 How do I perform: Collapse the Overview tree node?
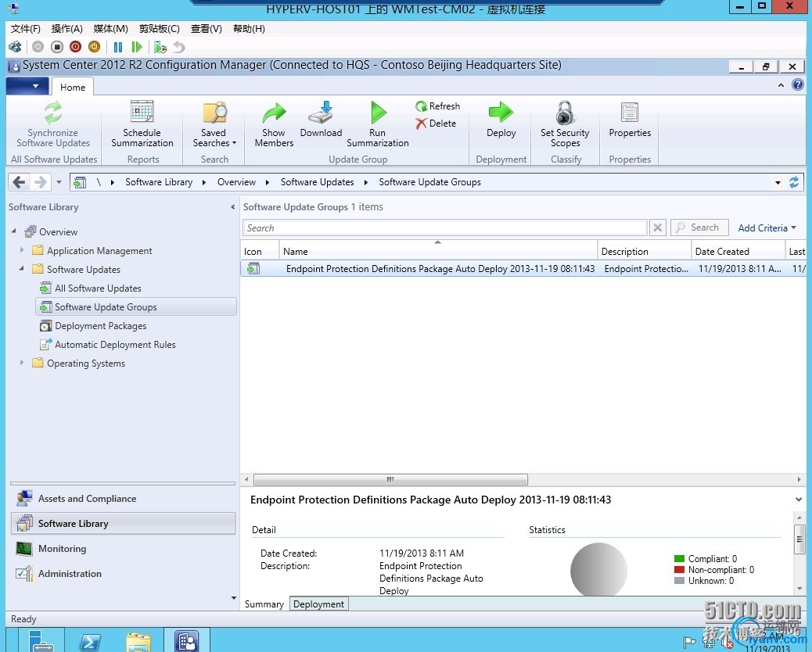14,231
